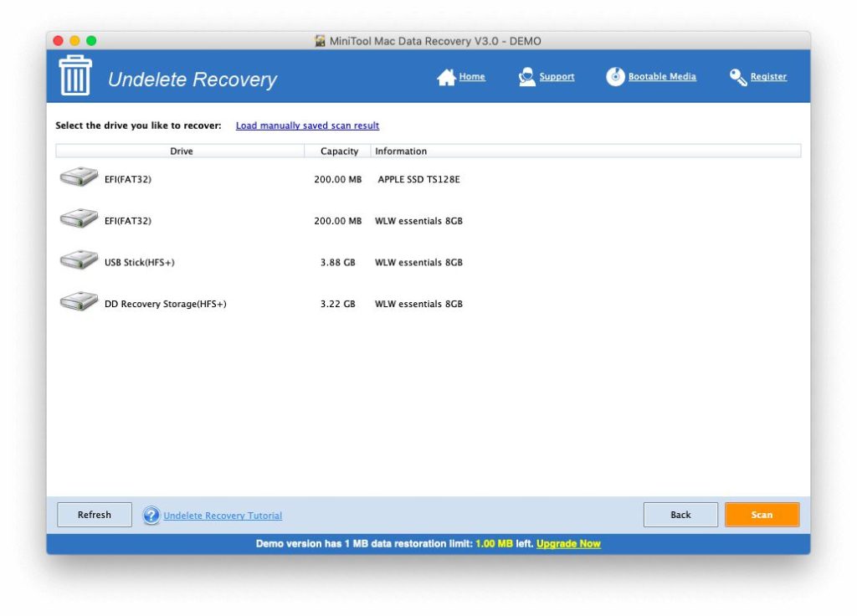Click the drive icon for DD Recovery Storage
This screenshot has width=857, height=616.
[x=79, y=301]
